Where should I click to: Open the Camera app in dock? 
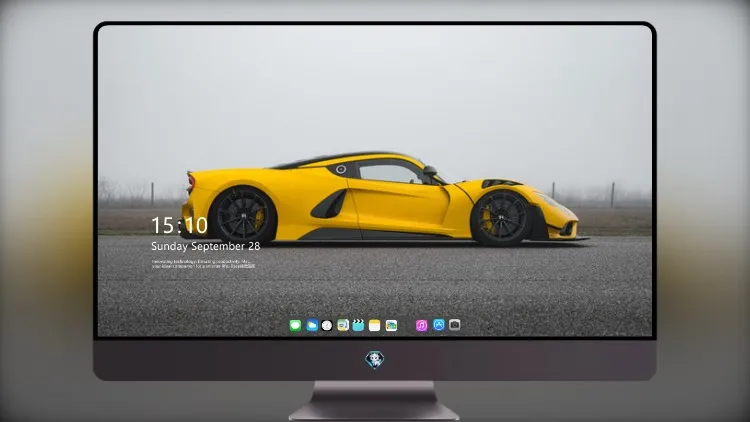(x=454, y=325)
